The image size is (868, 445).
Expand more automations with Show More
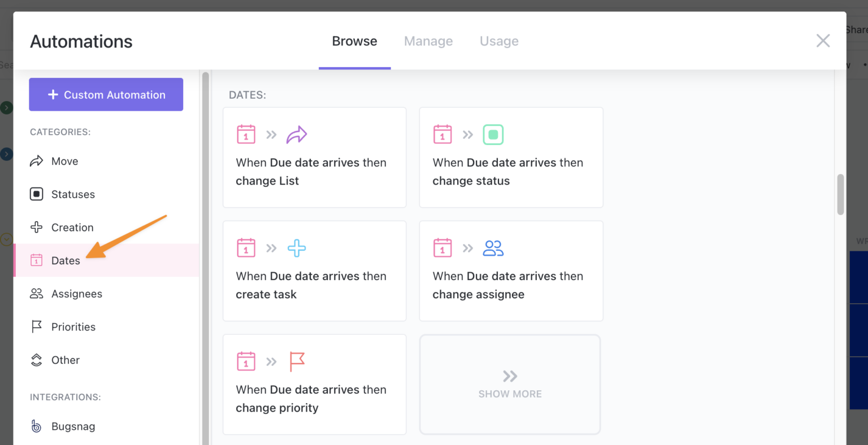[510, 385]
